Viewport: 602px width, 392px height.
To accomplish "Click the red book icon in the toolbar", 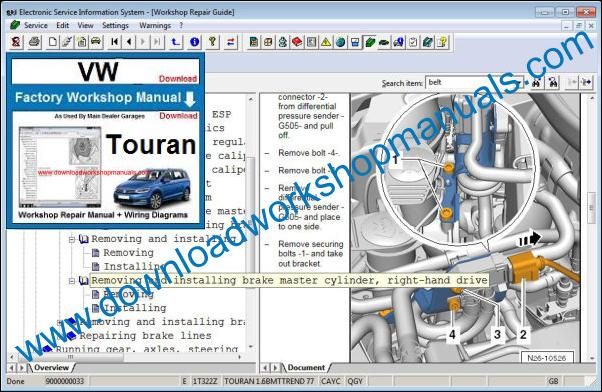I will coord(297,41).
